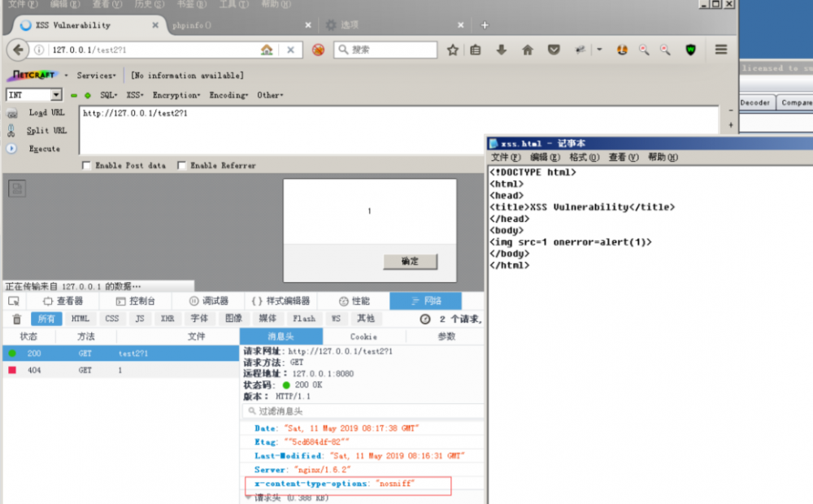Select the 404 GET request row
The height and width of the screenshot is (504, 813).
(x=121, y=370)
